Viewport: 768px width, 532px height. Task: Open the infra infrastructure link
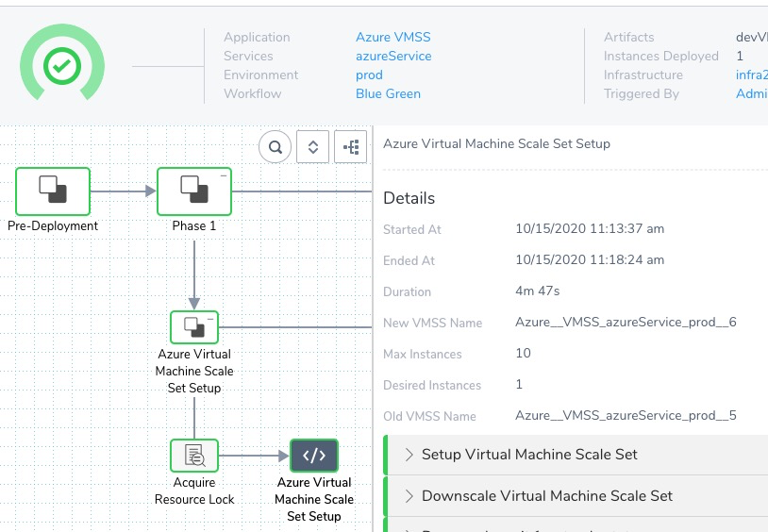tap(751, 75)
